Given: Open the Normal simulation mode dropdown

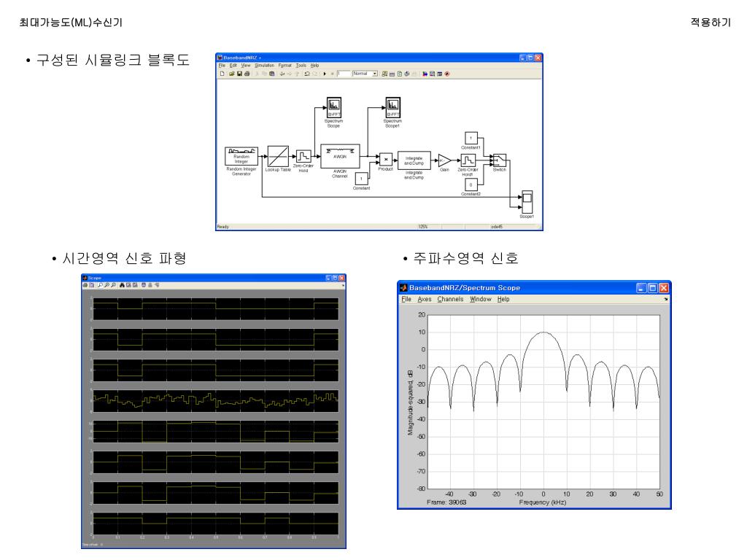Looking at the screenshot, I should (365, 74).
